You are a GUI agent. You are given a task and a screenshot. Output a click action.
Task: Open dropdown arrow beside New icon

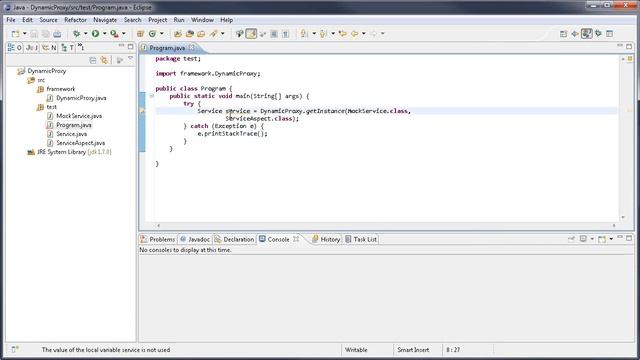pos(24,33)
